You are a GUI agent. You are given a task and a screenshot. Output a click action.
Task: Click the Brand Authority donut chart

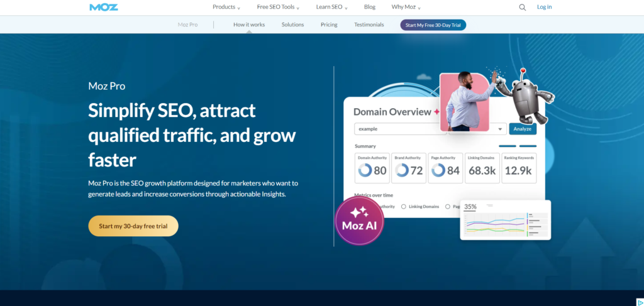(x=402, y=170)
